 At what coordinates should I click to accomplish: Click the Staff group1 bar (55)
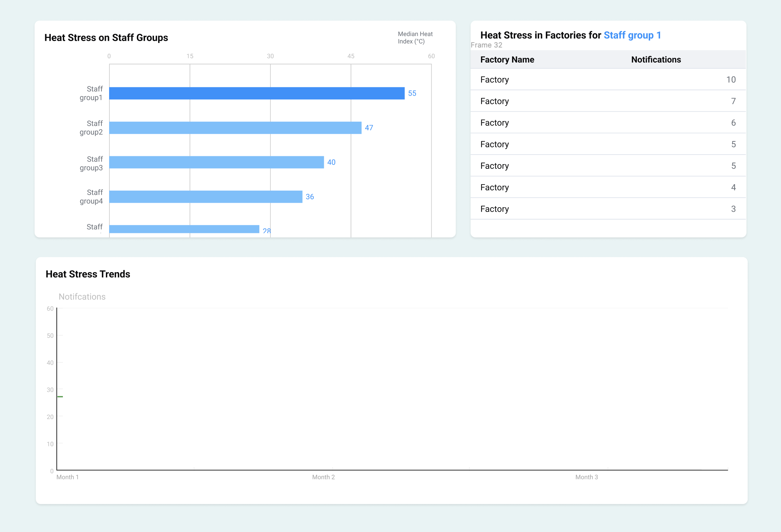pos(257,93)
